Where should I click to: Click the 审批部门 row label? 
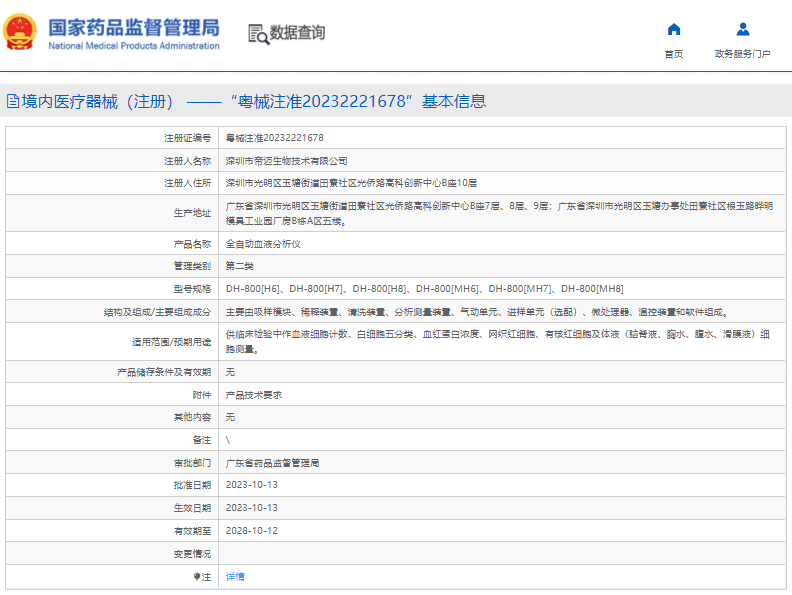click(192, 463)
